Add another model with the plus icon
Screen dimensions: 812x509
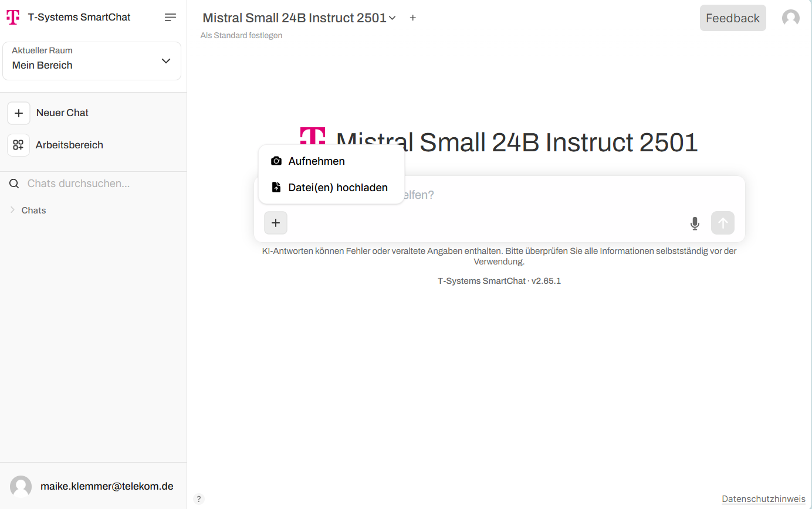point(413,18)
